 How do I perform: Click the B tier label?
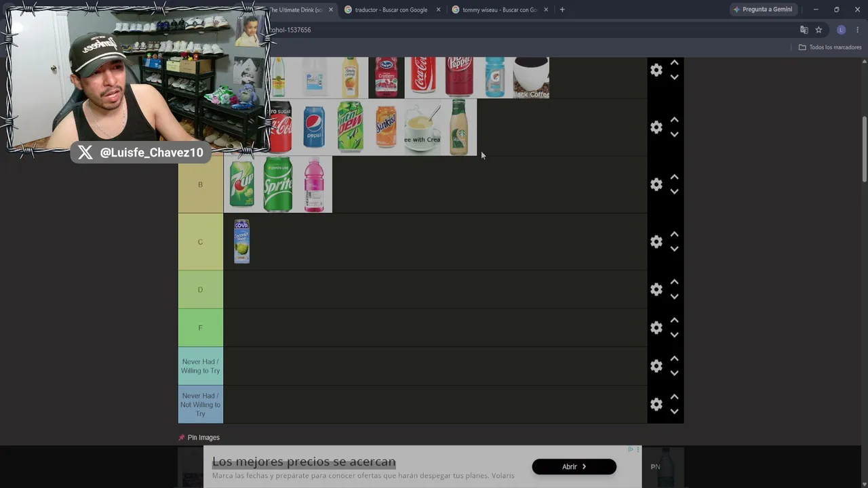click(x=200, y=184)
